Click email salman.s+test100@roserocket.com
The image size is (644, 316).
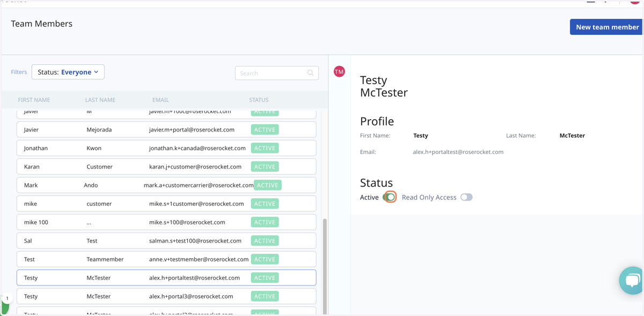[195, 241]
